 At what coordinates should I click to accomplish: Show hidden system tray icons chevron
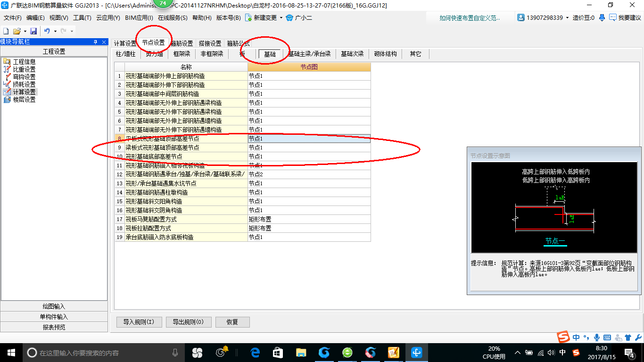(518, 353)
